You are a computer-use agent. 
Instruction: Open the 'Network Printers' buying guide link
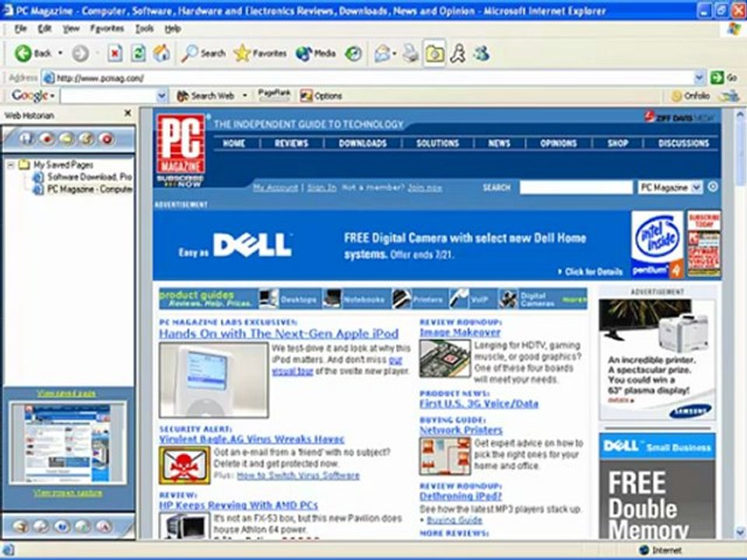[x=461, y=430]
